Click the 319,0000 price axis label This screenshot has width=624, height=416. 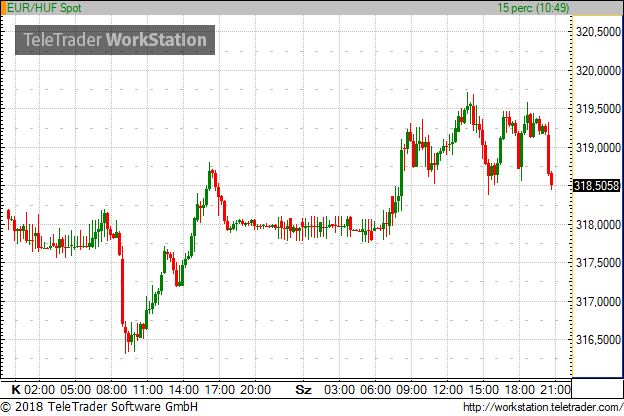pyautogui.click(x=598, y=148)
